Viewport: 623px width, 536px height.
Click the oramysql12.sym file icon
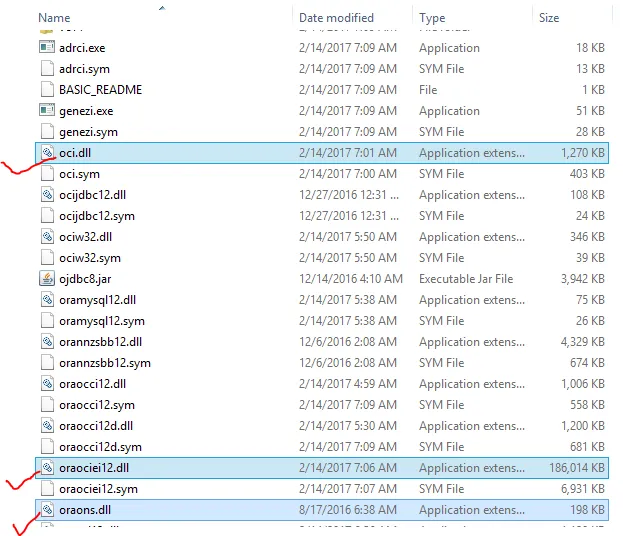coord(47,321)
